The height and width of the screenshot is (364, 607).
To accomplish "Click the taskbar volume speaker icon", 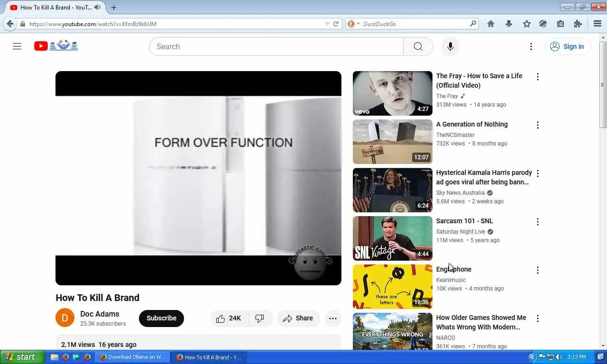I will 559,357.
